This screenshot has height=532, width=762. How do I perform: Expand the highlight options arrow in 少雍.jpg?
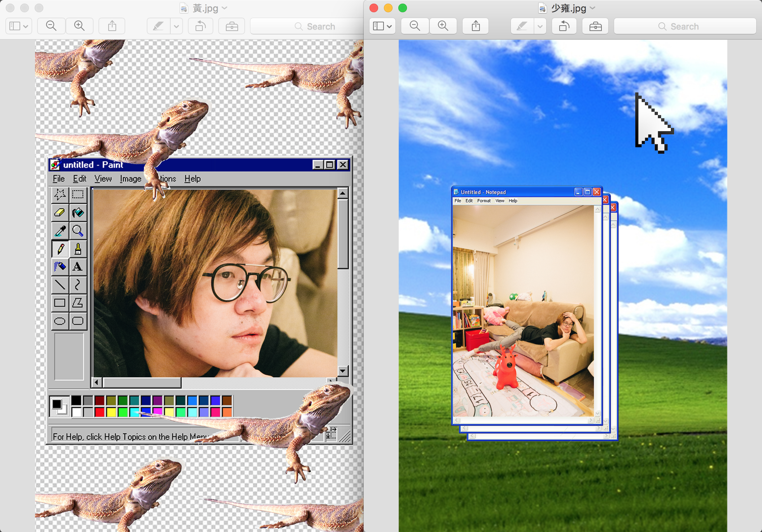point(540,26)
